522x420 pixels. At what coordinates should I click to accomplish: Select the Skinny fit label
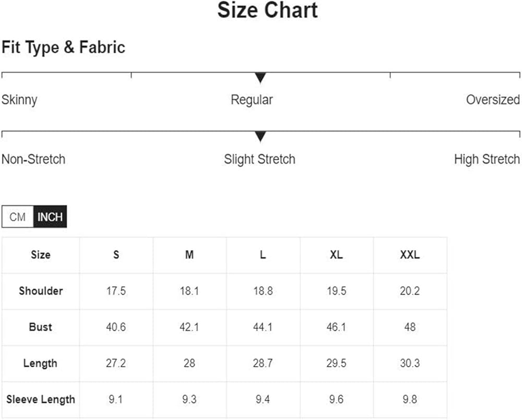pyautogui.click(x=19, y=100)
